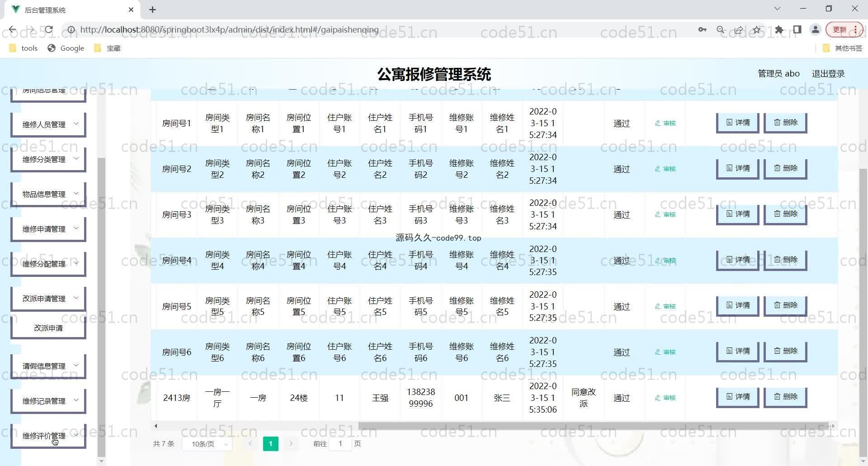Toggle the browser side panel icon
Viewport: 868px width, 466px height.
pyautogui.click(x=797, y=30)
